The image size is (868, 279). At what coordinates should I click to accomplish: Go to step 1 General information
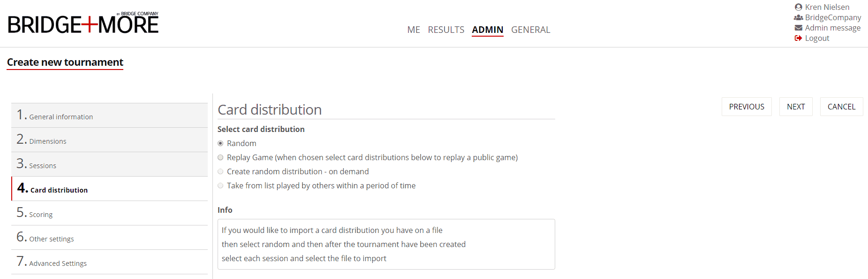click(61, 116)
